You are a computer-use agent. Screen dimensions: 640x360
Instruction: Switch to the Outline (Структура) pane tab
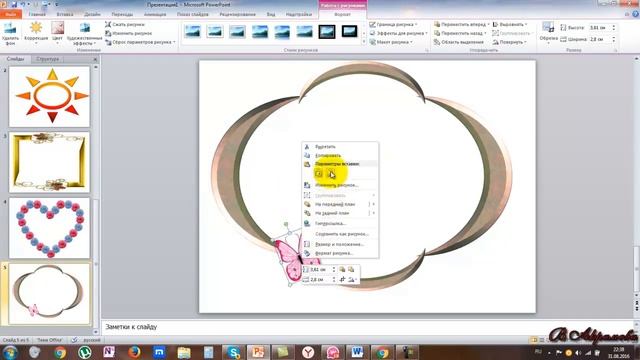click(48, 59)
